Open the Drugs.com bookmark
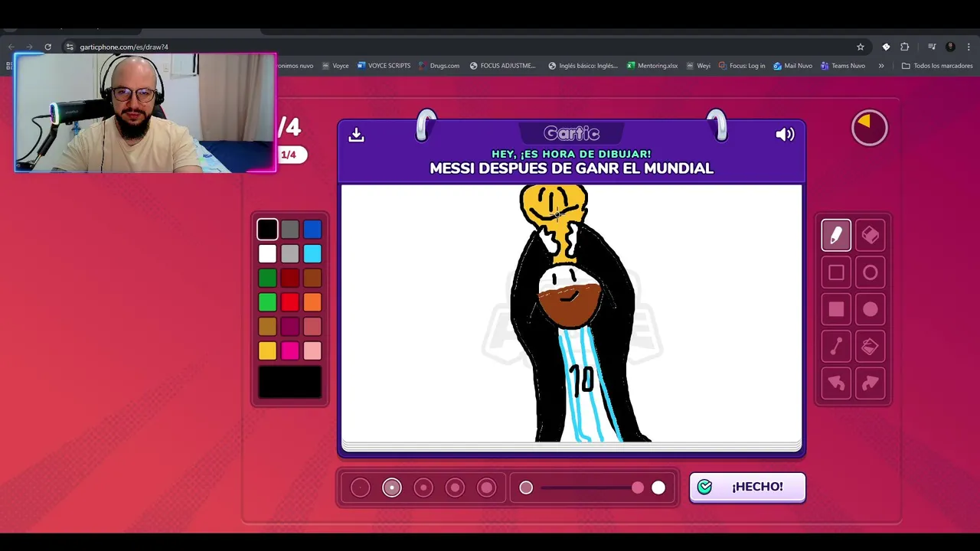Viewport: 980px width, 551px height. (439, 66)
